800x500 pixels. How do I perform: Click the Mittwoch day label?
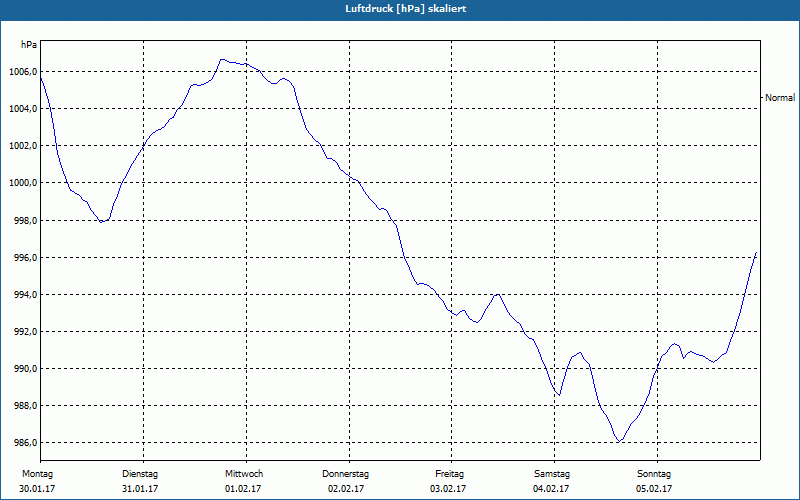click(244, 474)
